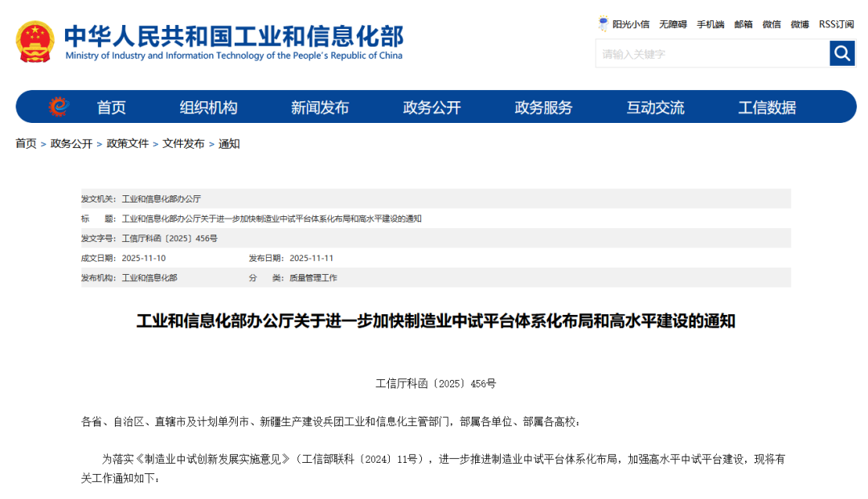Open the 组织机构 navigation menu

[209, 106]
